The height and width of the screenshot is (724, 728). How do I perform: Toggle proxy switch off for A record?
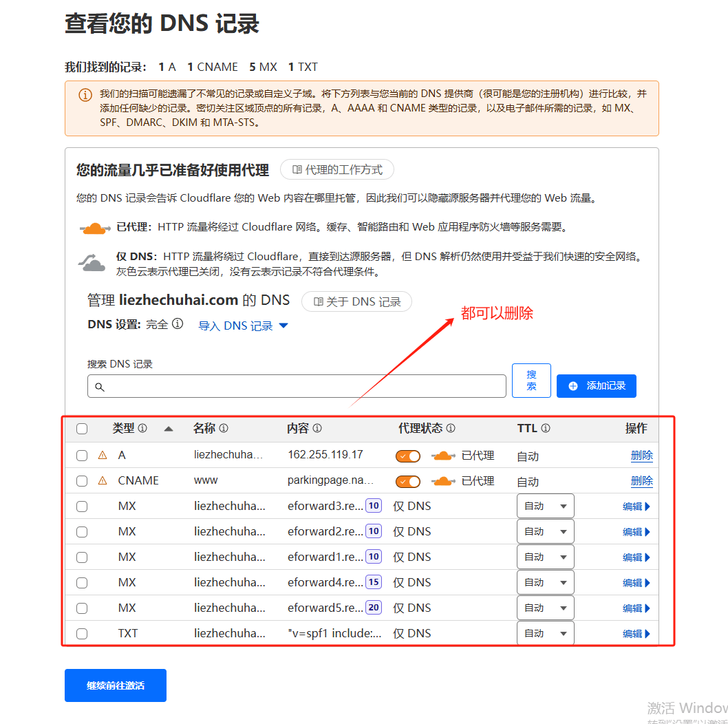(408, 456)
